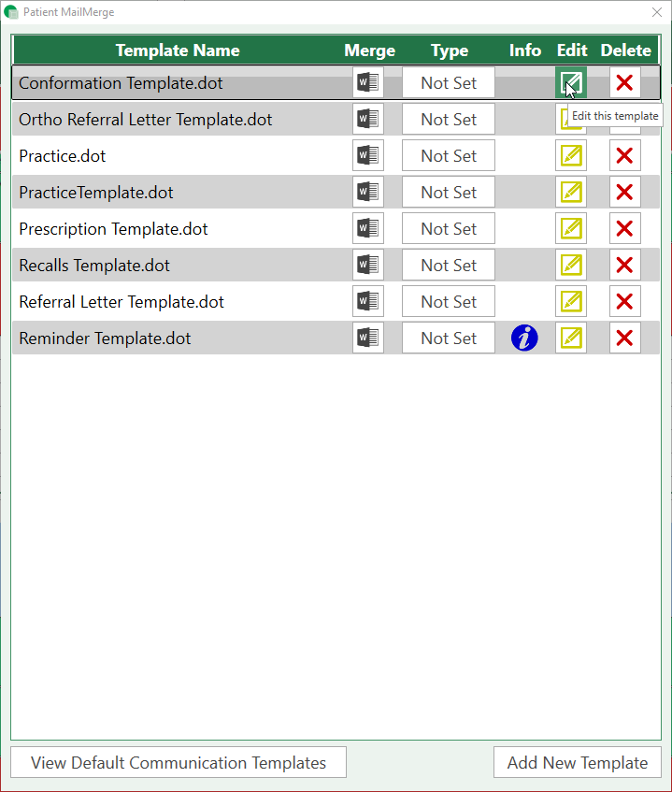The image size is (672, 792).
Task: Delete the Reminder Template.dot row
Action: click(x=624, y=338)
